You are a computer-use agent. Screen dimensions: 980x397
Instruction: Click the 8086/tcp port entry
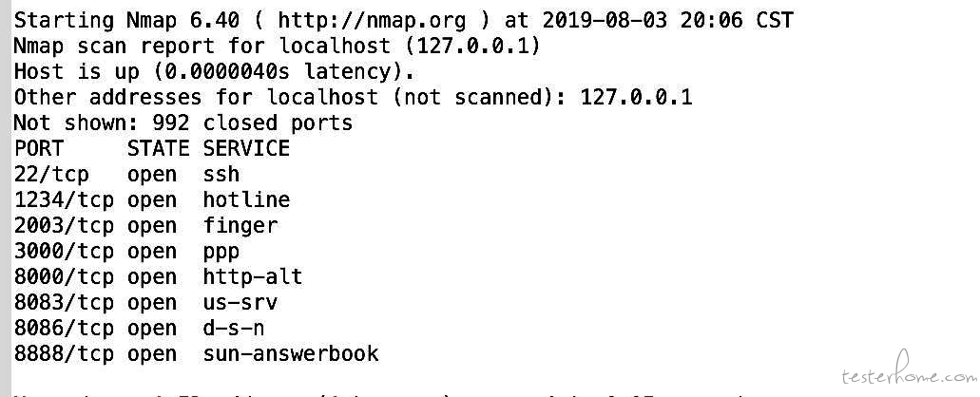64,329
